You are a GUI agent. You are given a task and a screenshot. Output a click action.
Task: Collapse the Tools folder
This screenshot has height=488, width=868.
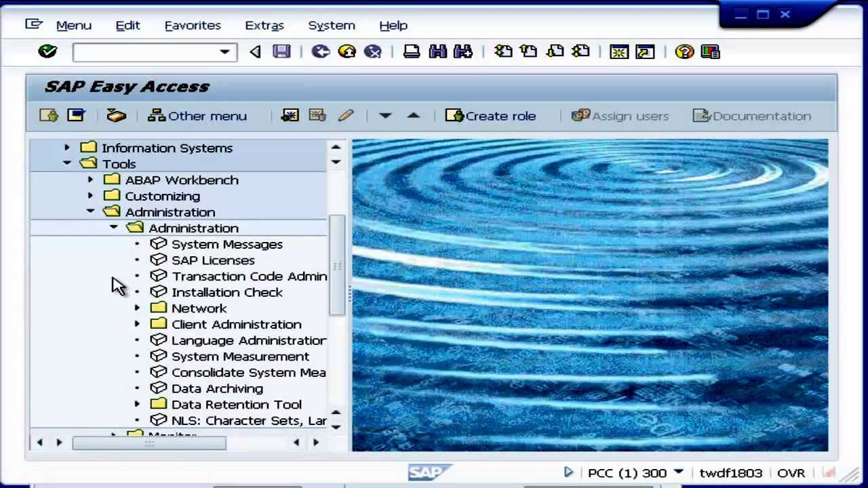point(66,163)
